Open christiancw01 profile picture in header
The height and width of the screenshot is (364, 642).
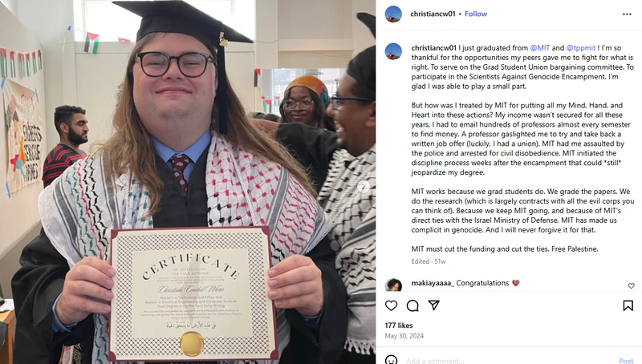[x=393, y=14]
